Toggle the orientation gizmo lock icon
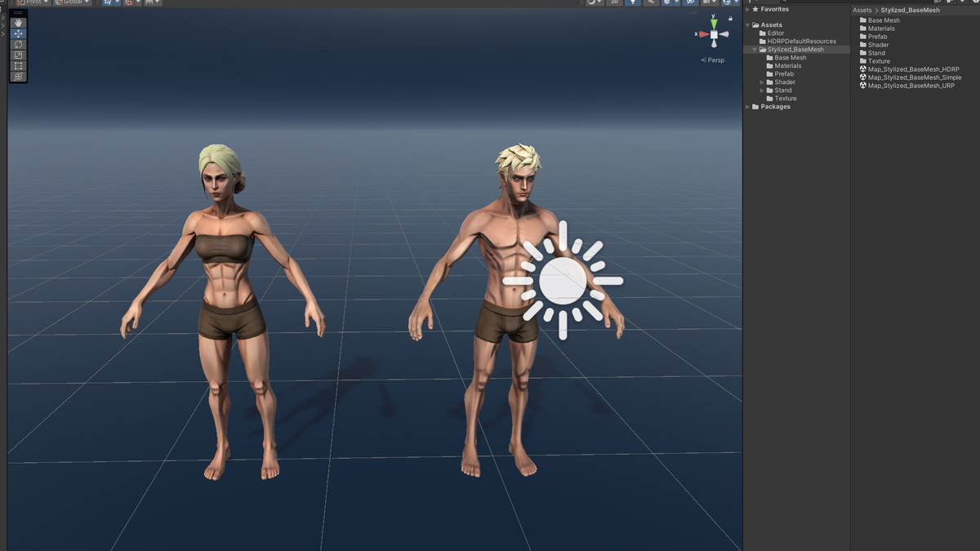The image size is (980, 551). point(730,18)
